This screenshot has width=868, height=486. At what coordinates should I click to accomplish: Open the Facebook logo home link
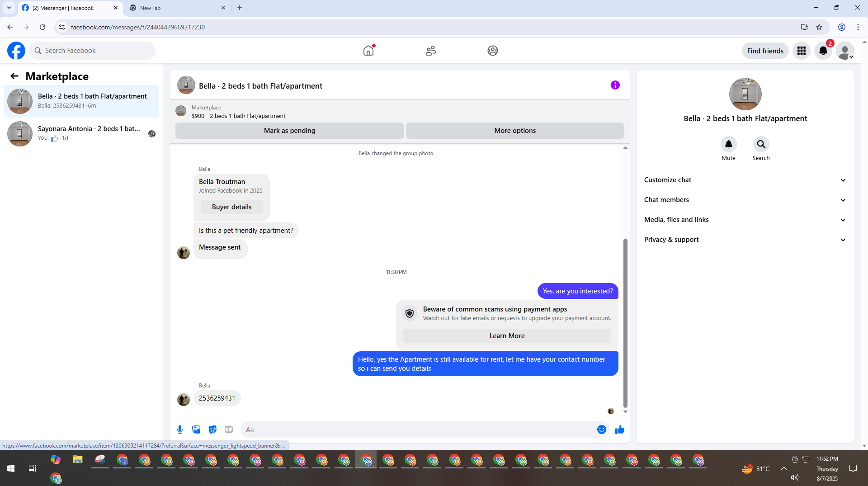coord(16,51)
